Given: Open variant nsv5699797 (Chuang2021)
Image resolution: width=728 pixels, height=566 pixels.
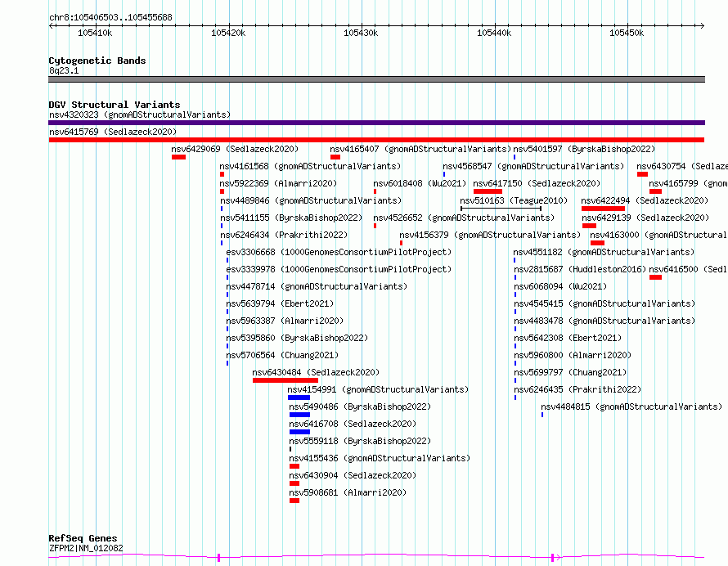Looking at the screenshot, I should (x=570, y=372).
